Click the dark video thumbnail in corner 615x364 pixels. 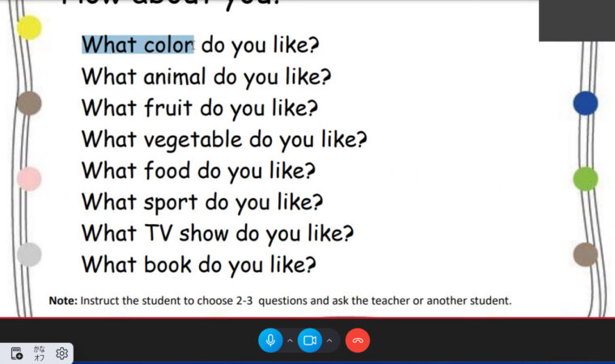[577, 20]
